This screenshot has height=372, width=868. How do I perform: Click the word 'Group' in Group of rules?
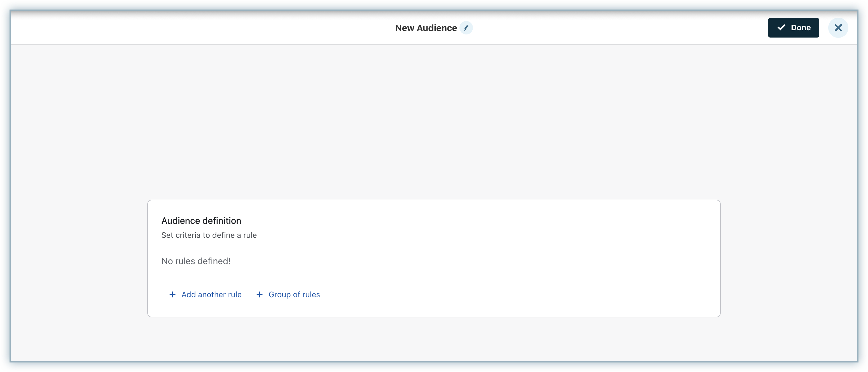click(279, 294)
